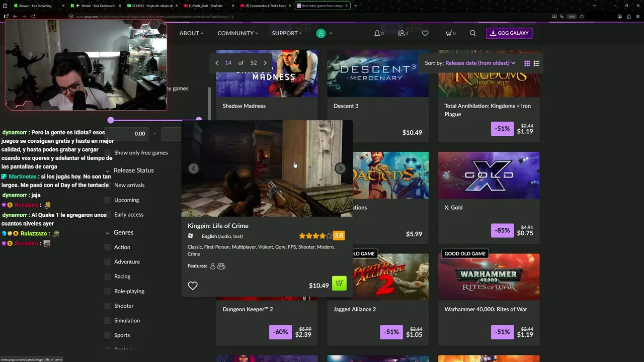Switch to EL EXCEL spreadsheet tab
Screen dimensions: 644x362
pyautogui.click(x=152, y=6)
